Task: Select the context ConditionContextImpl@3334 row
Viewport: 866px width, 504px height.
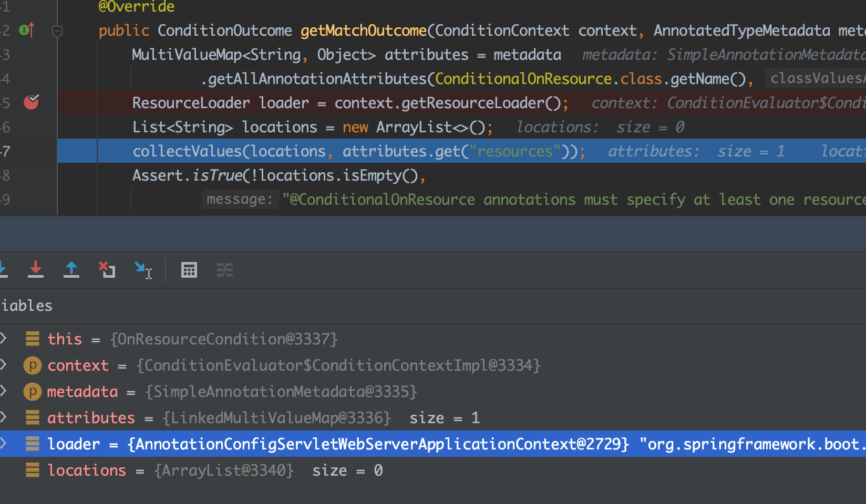Action: tap(433, 365)
